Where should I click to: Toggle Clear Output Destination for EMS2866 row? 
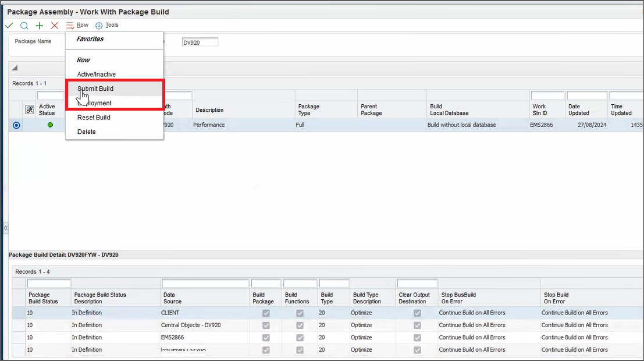(417, 338)
